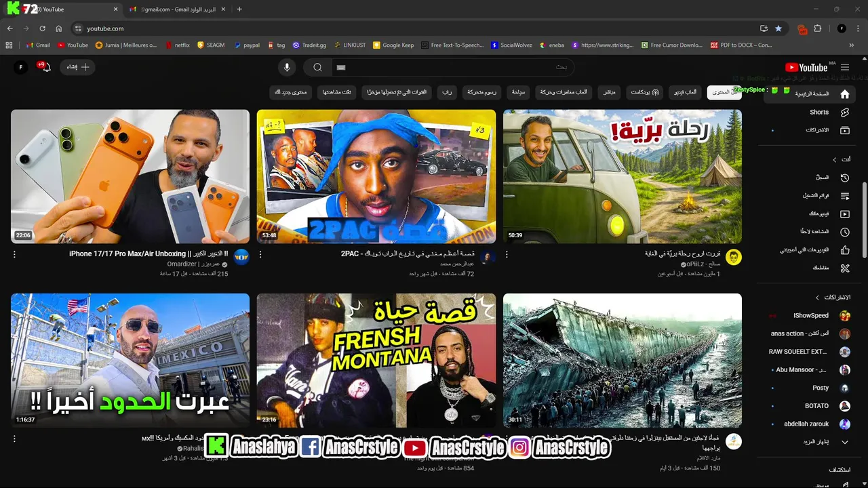Select the 'ألعاب فيديو' video games chip
Image resolution: width=868 pixels, height=488 pixels.
[x=685, y=92]
